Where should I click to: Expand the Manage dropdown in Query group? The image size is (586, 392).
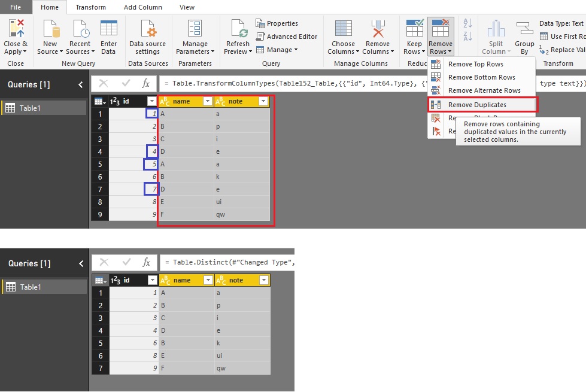[x=277, y=50]
